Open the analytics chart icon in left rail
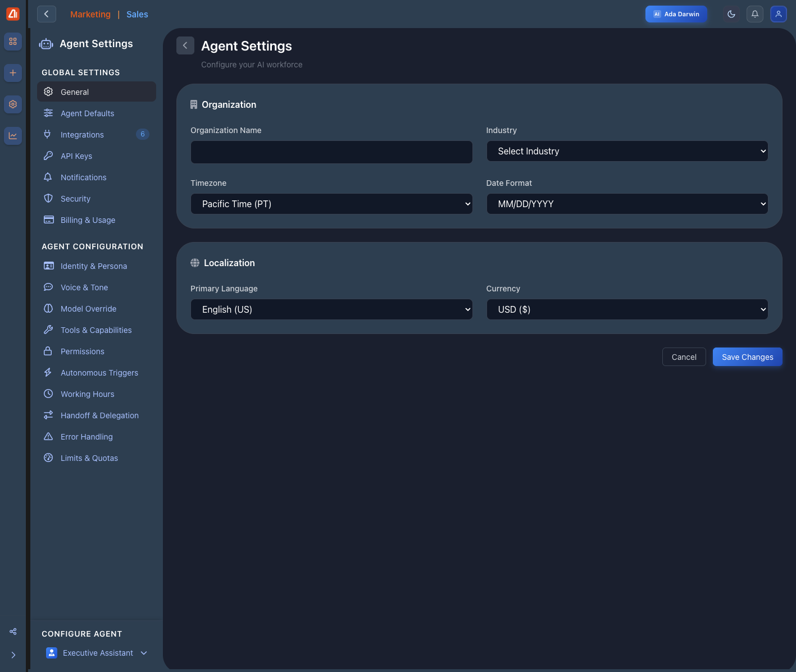This screenshot has height=672, width=796. coord(13,136)
